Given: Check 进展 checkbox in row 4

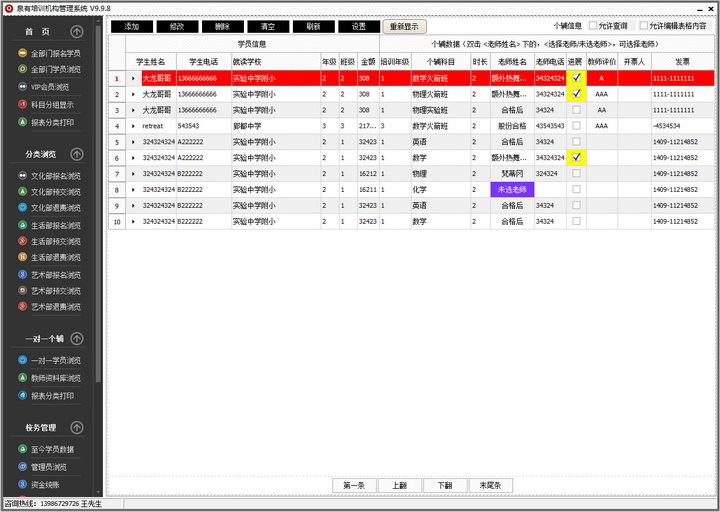Looking at the screenshot, I should [576, 125].
